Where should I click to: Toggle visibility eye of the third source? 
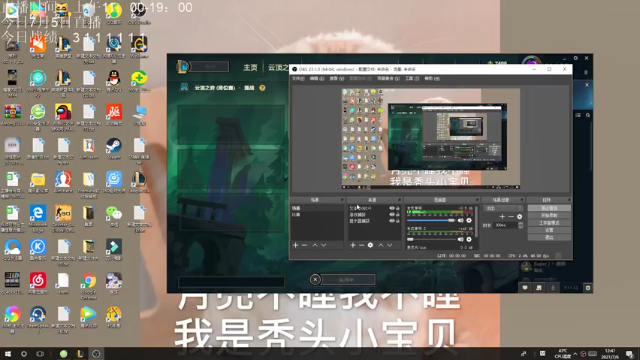391,221
